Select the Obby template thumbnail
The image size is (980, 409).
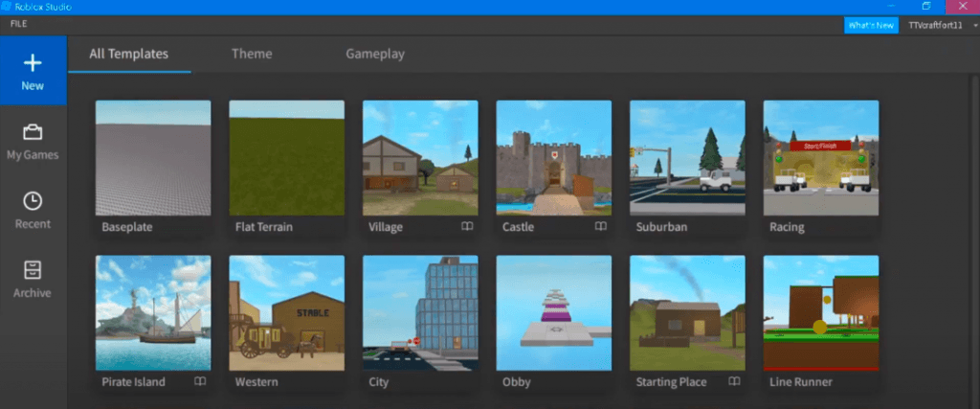point(554,312)
